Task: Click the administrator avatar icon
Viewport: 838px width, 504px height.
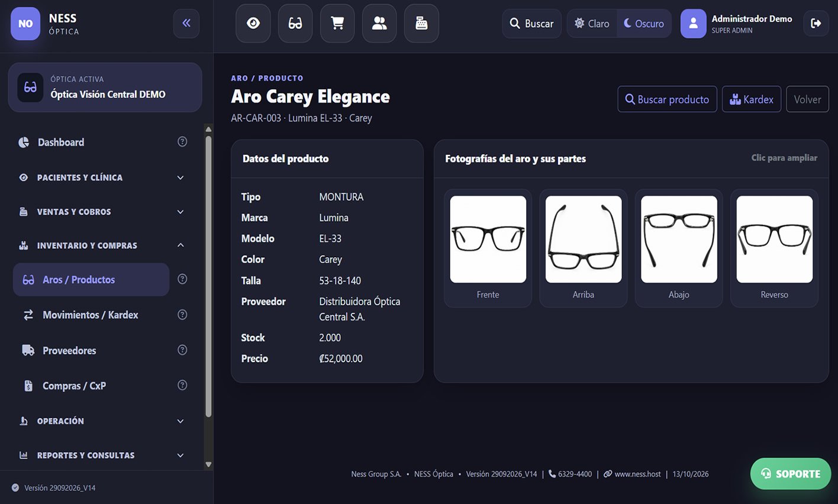Action: (x=694, y=24)
